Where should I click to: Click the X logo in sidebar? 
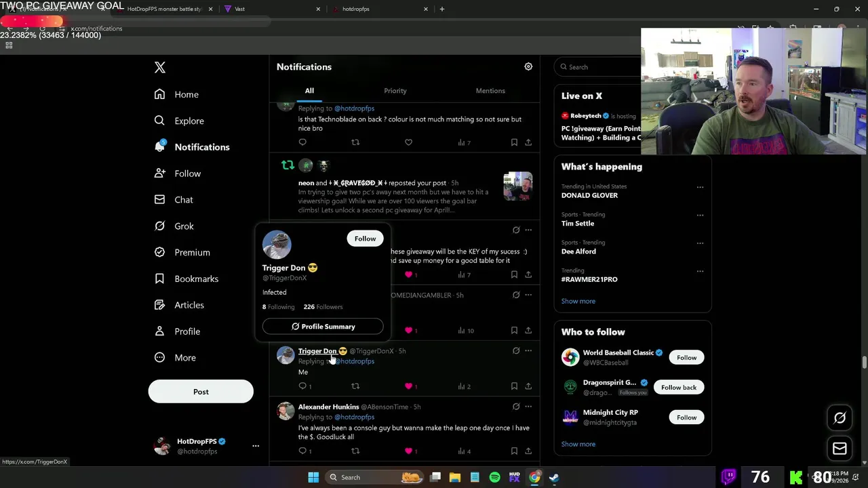tap(159, 67)
